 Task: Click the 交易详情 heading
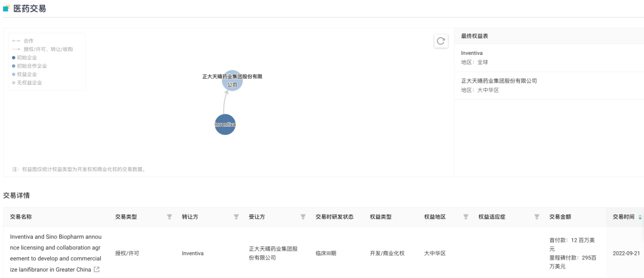pos(17,196)
